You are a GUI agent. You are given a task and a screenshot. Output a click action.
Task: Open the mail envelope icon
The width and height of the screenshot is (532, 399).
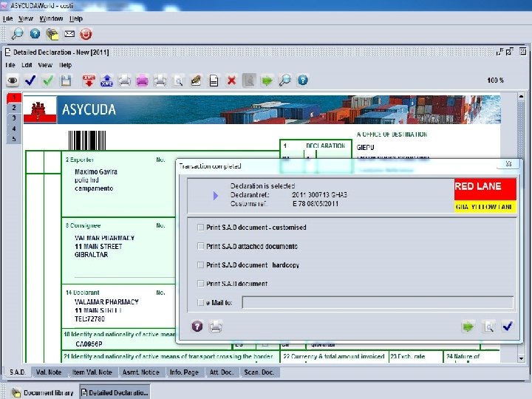69,34
